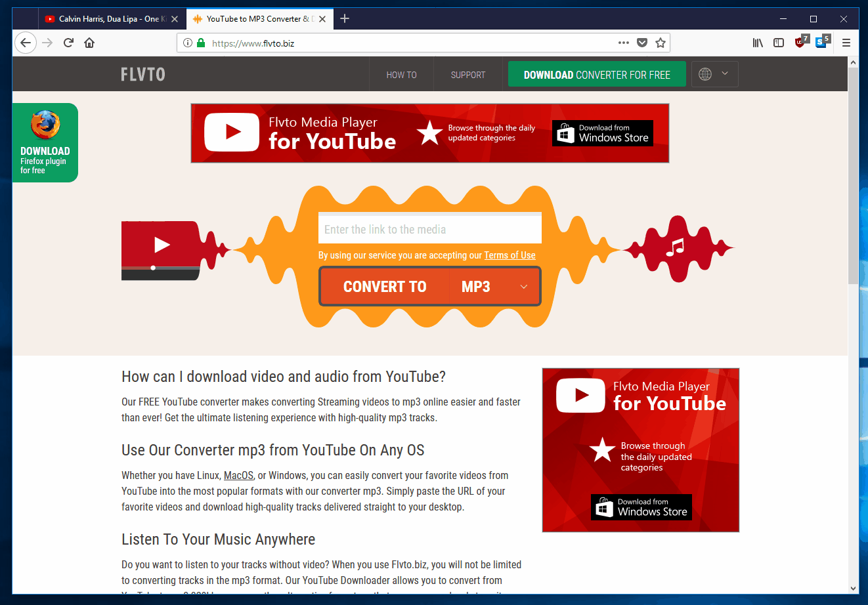Click Download Converter For Free button
The width and height of the screenshot is (868, 605).
(x=597, y=74)
